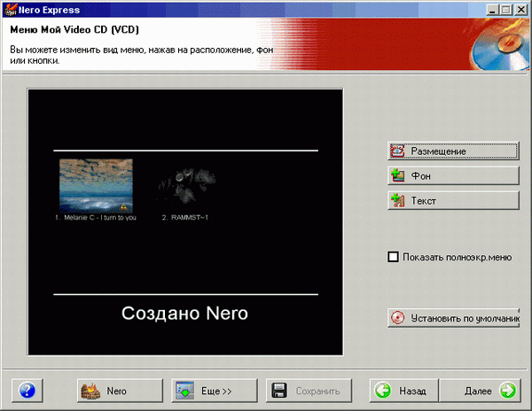Click Установить по умолчанию button
Image resolution: width=532 pixels, height=411 pixels.
coord(453,318)
